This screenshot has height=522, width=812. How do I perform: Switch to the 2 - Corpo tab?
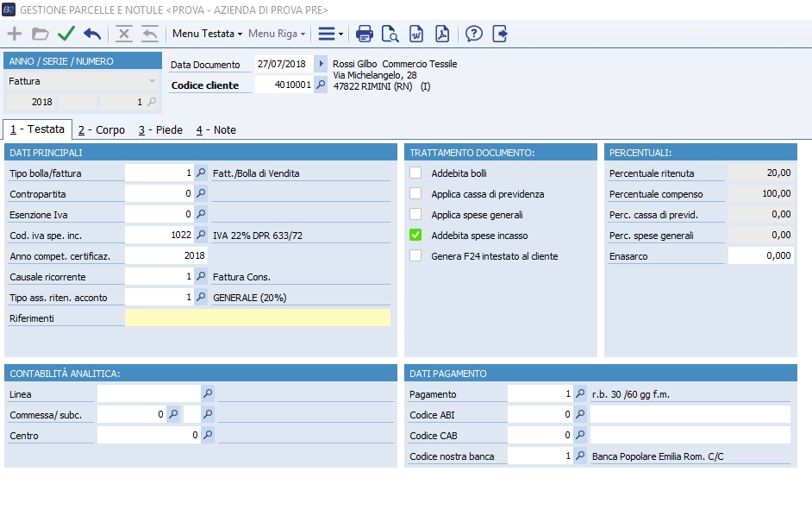(x=101, y=130)
